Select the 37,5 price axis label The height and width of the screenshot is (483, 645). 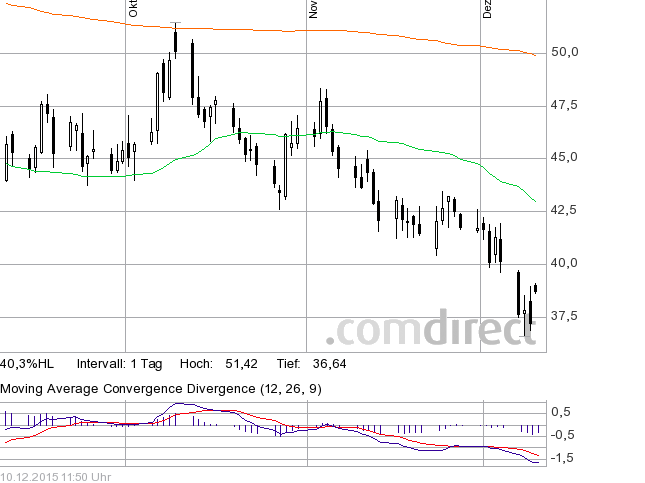tap(567, 317)
